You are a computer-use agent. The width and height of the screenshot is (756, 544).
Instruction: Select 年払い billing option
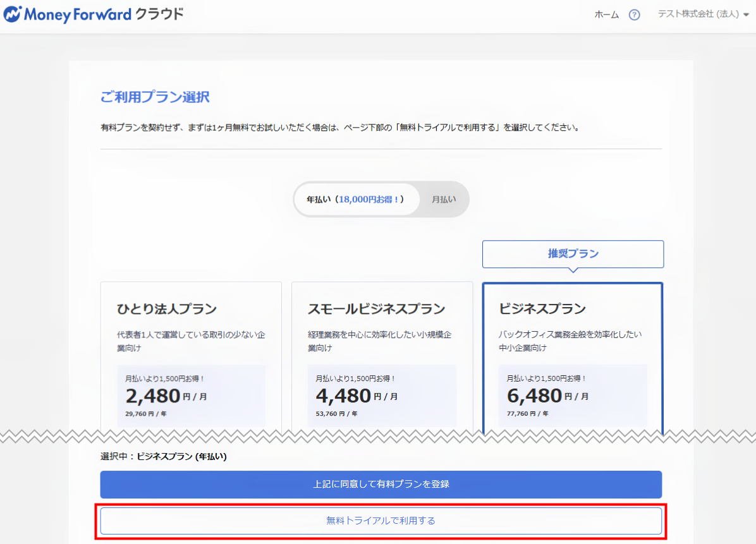click(x=357, y=199)
